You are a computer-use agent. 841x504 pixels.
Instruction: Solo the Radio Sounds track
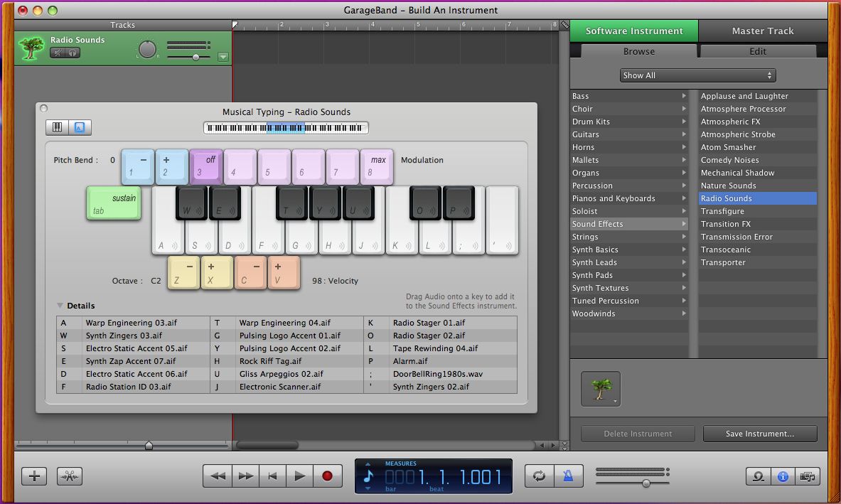(73, 53)
